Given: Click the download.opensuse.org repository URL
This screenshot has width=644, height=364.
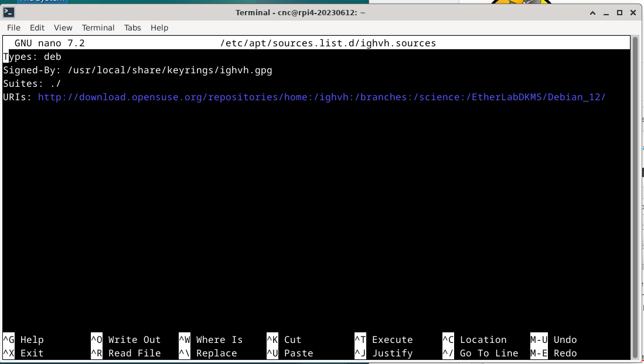Looking at the screenshot, I should 322,97.
